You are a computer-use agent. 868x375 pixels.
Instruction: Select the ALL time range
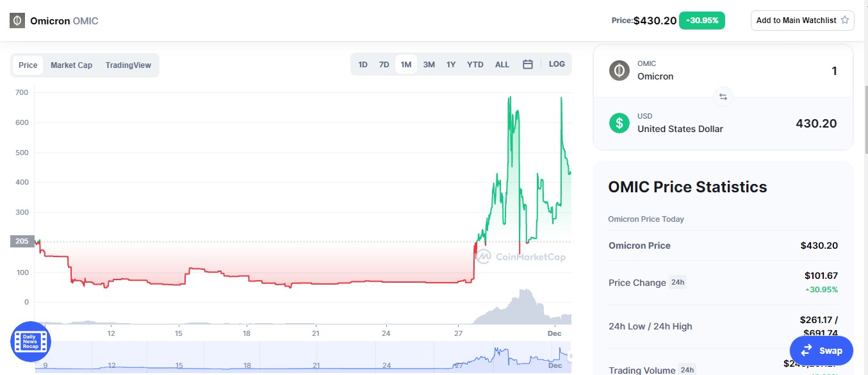point(502,64)
